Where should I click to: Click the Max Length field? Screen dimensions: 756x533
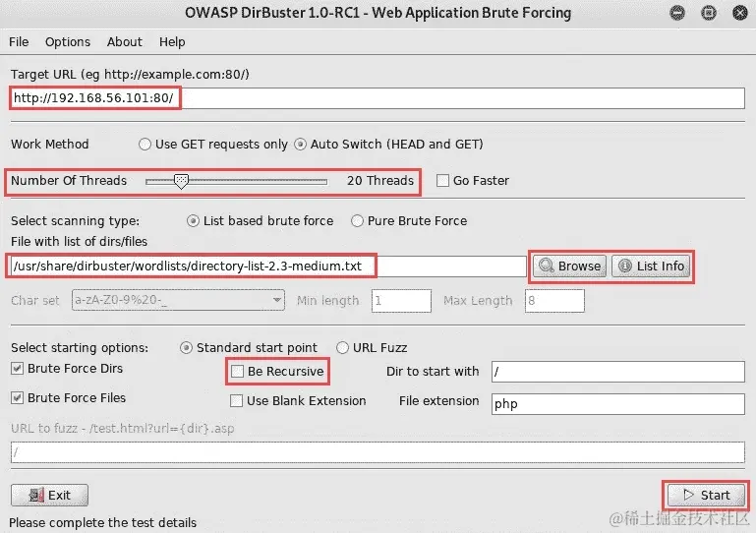pos(554,301)
